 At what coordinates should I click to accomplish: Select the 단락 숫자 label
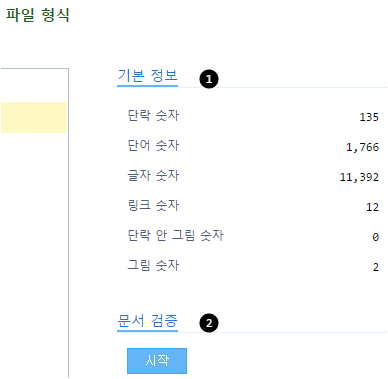[x=153, y=116]
